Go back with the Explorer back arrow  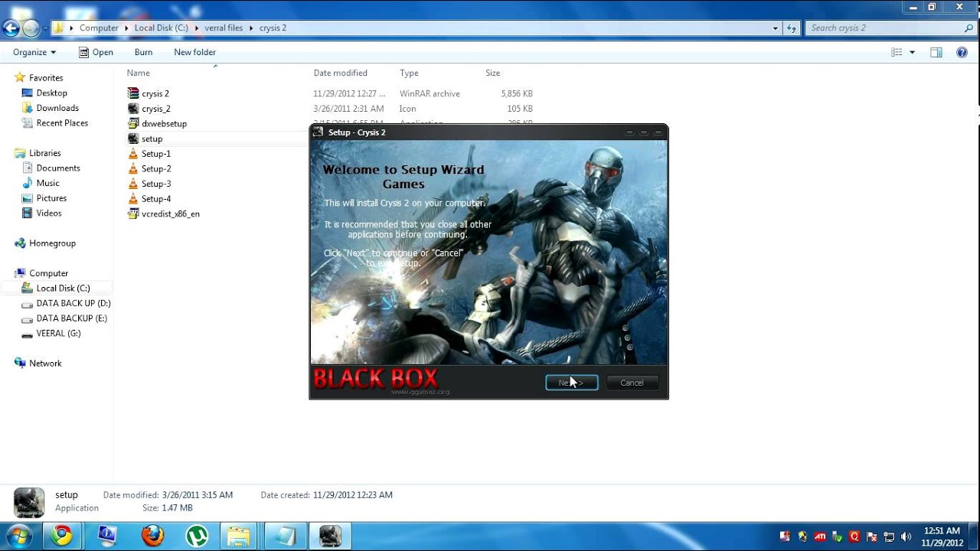click(x=11, y=28)
